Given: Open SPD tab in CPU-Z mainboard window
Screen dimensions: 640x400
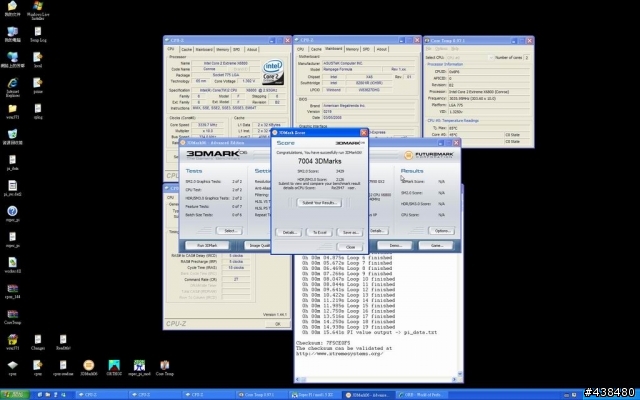Looking at the screenshot, I should pos(367,49).
